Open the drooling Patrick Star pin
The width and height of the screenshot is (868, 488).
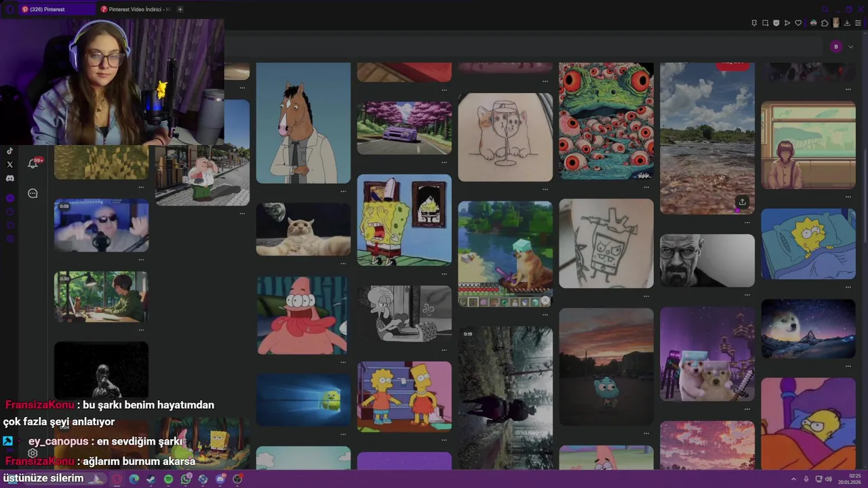click(303, 315)
